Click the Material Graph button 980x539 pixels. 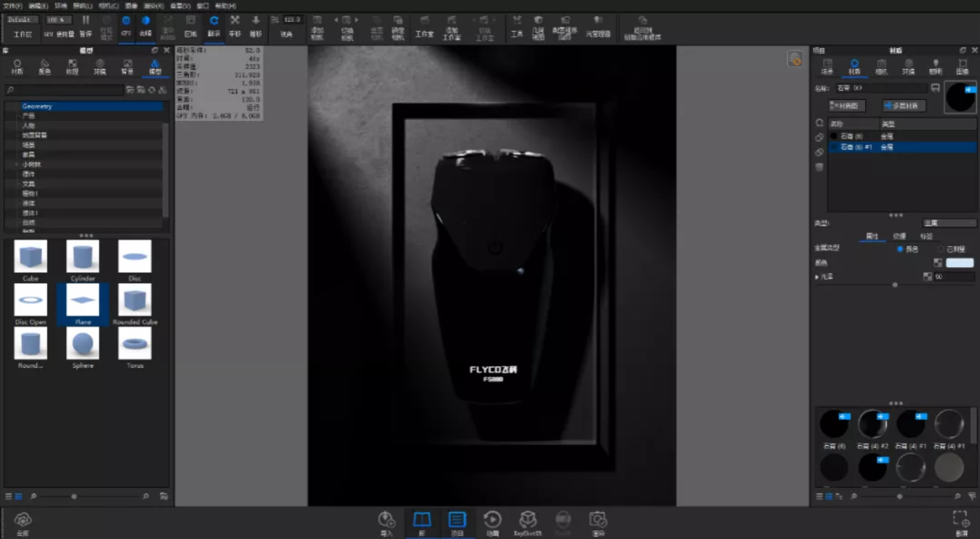(847, 105)
